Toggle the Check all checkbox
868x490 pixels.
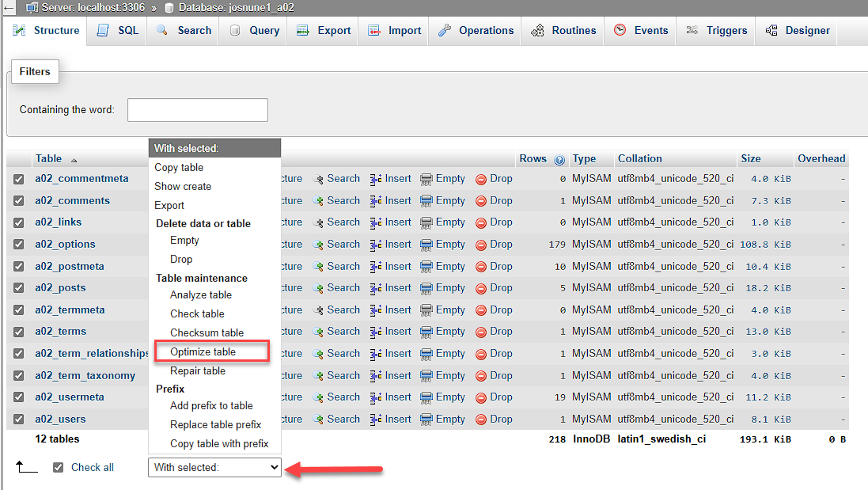pos(58,467)
